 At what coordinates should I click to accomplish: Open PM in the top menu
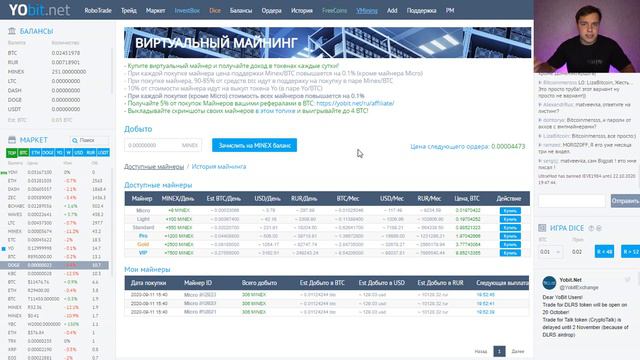(x=450, y=11)
